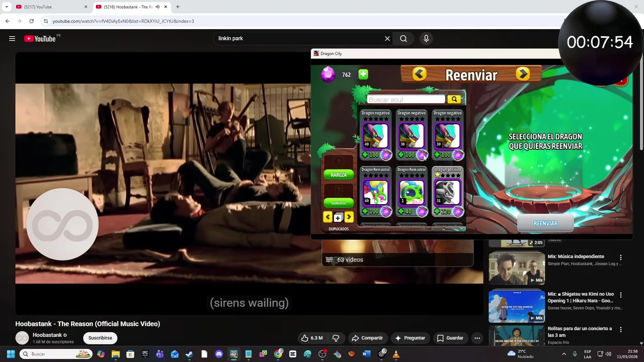Click the YouTube magnifier search button
The image size is (644, 362).
coord(404,39)
